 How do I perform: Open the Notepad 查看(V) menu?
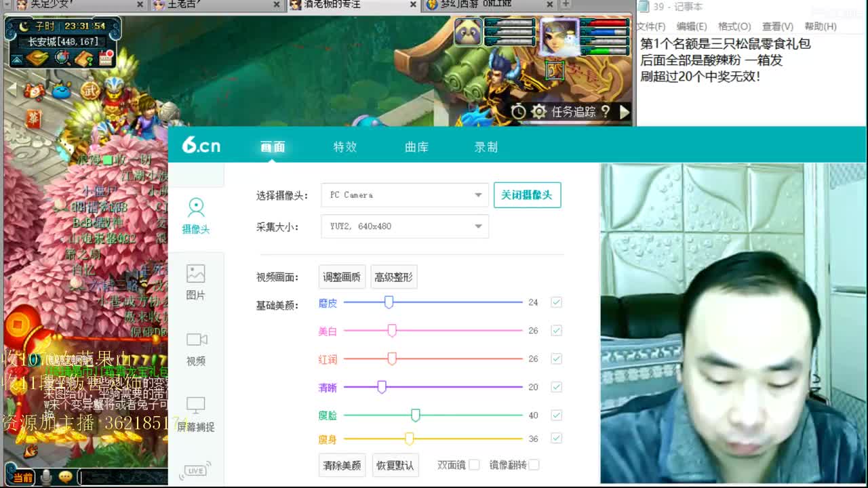778,26
